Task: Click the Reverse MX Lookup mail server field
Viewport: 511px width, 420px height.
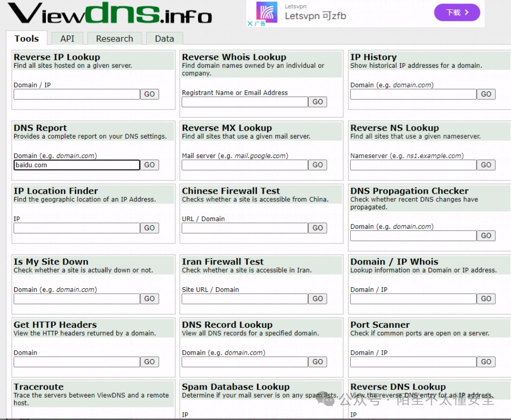Action: point(244,165)
